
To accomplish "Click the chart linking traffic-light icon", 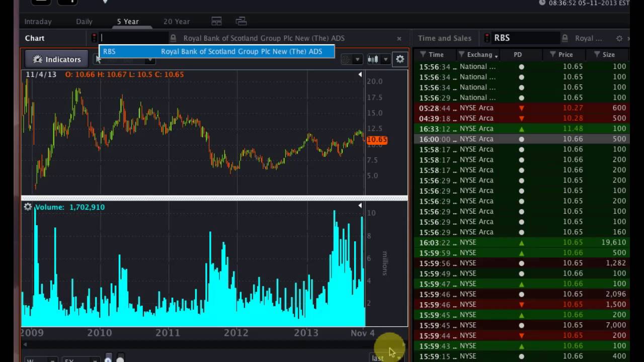I will (94, 38).
